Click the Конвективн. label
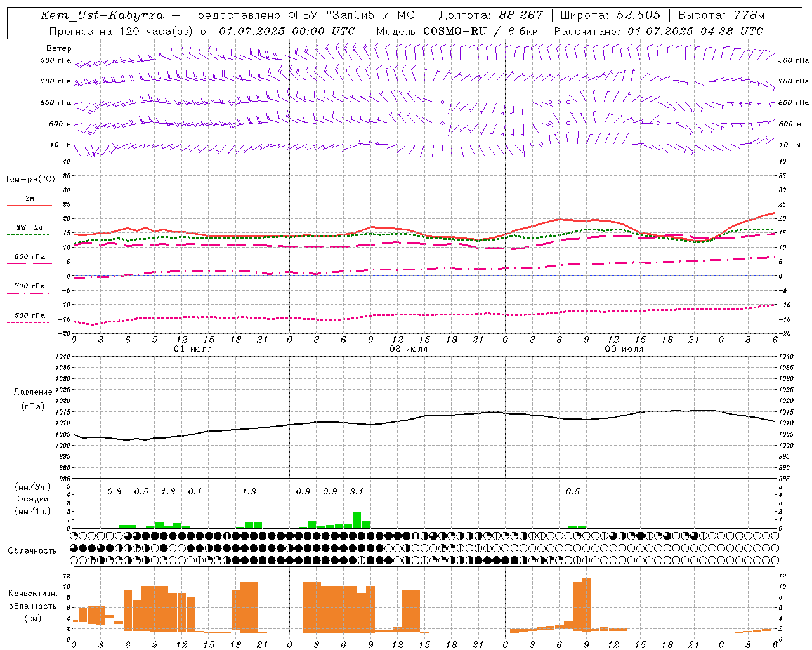Image resolution: width=812 pixels, height=650 pixels. pyautogui.click(x=33, y=594)
